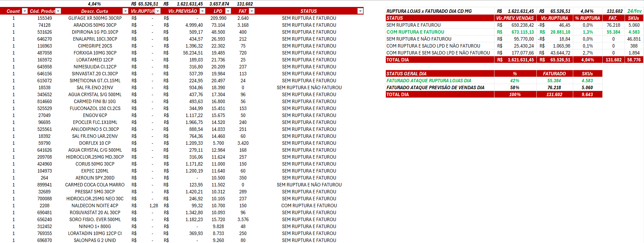Expand the Vlr.PREVISÃO filter dropdown
The width and height of the screenshot is (644, 243).
(203, 11)
